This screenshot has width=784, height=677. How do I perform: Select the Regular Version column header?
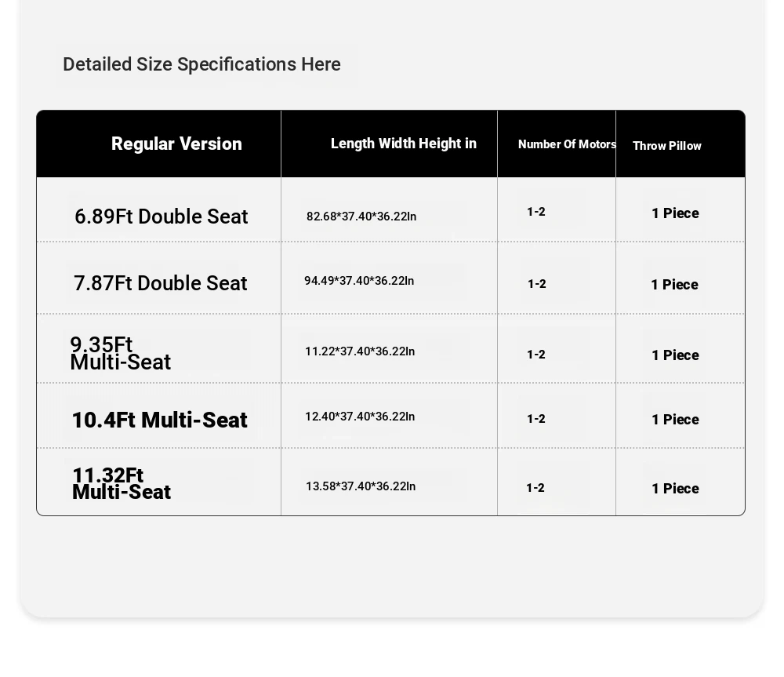point(176,144)
